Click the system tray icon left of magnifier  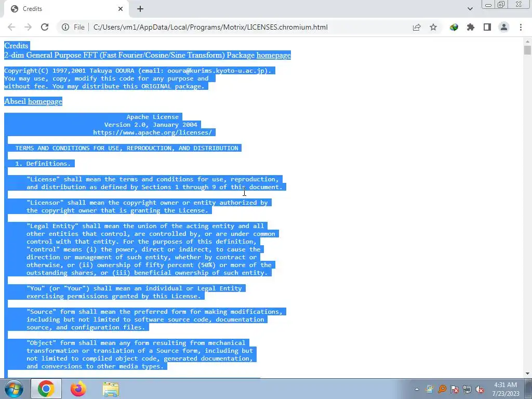pyautogui.click(x=430, y=389)
